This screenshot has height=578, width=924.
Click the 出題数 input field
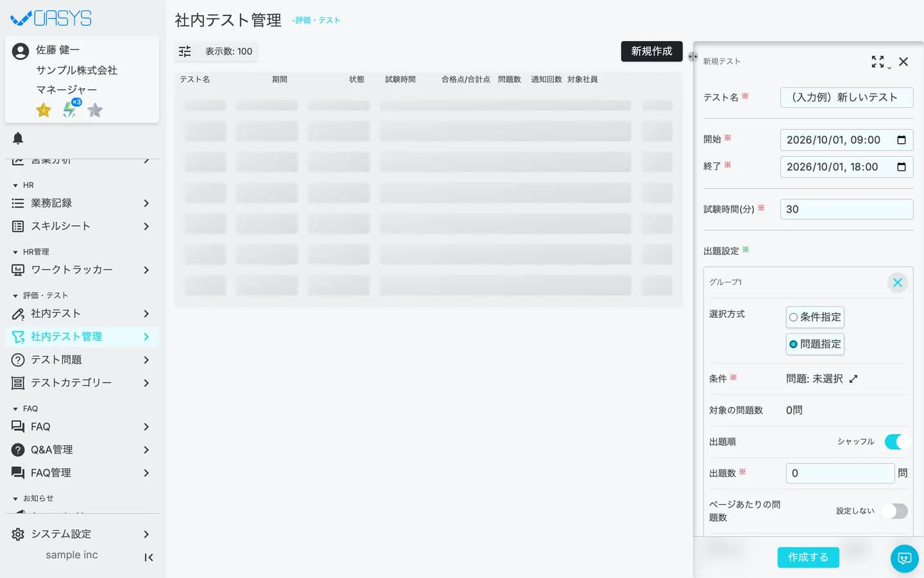coord(841,473)
